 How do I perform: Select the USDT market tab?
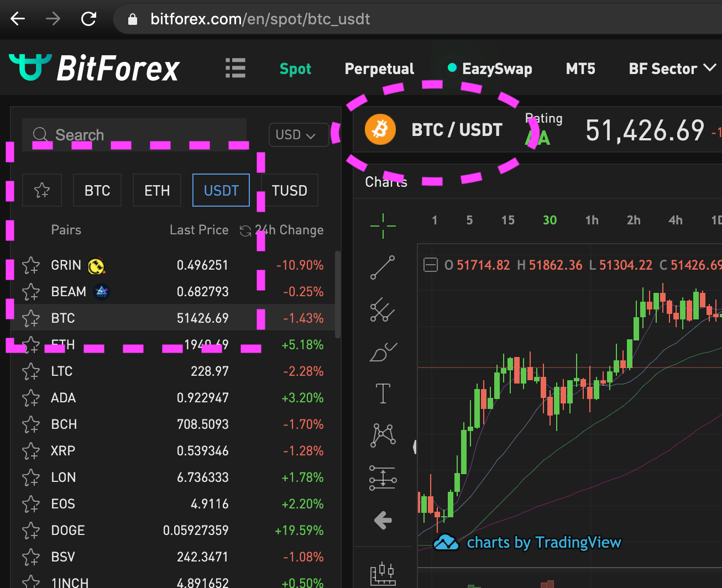221,190
